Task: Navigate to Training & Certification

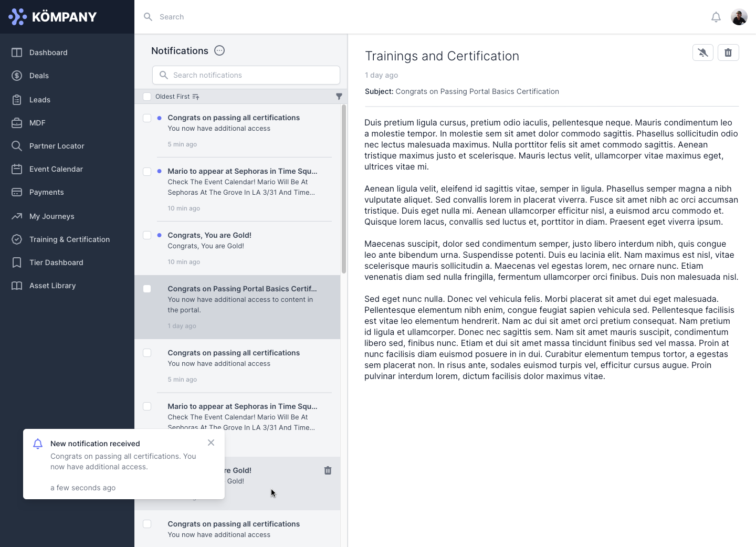Action: [x=71, y=239]
